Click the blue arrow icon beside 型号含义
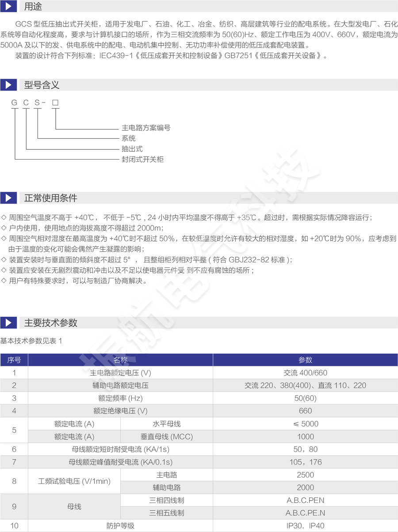 point(8,85)
